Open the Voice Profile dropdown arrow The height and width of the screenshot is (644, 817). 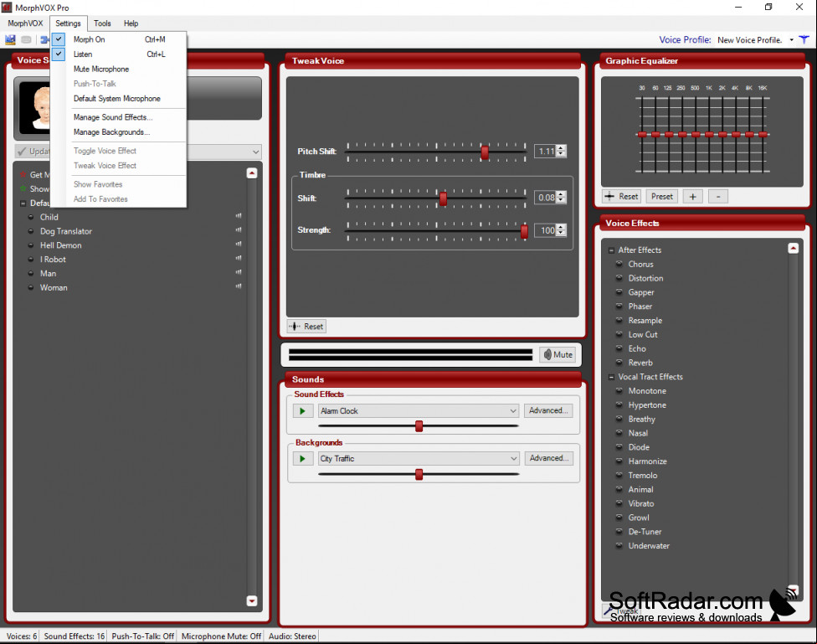792,40
